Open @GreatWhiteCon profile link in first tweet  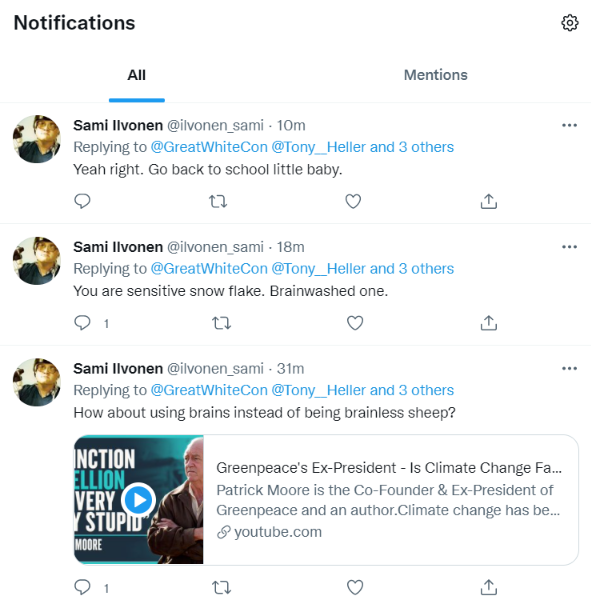[x=209, y=147]
